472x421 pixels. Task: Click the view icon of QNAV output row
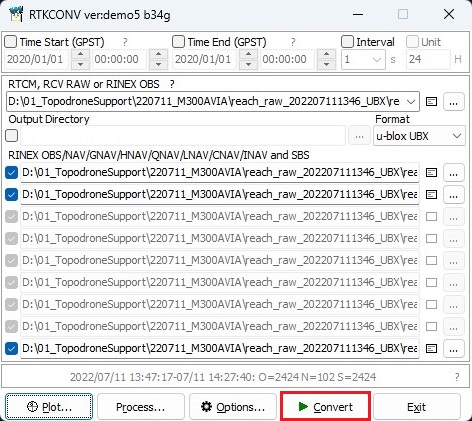click(431, 261)
